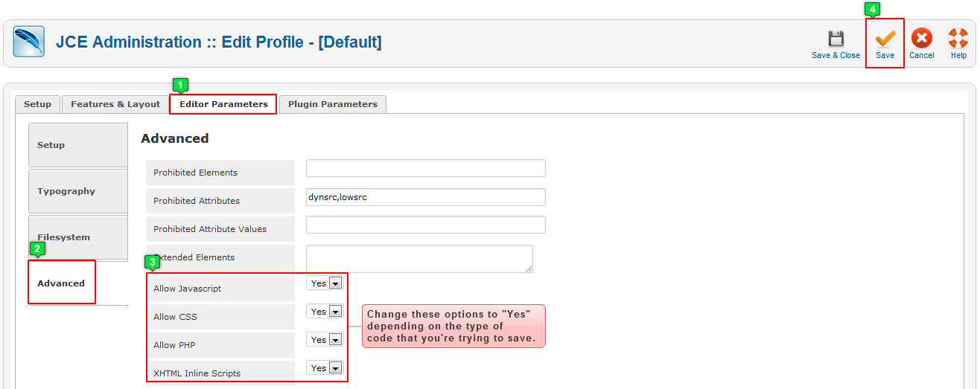This screenshot has height=389, width=980.
Task: Open the Setup side panel section
Action: 77,145
